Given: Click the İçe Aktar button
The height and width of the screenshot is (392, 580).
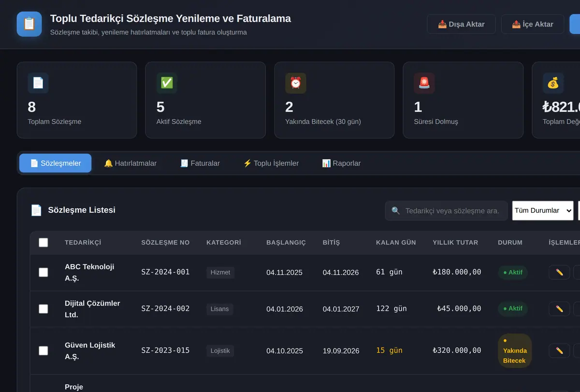Looking at the screenshot, I should tap(533, 24).
